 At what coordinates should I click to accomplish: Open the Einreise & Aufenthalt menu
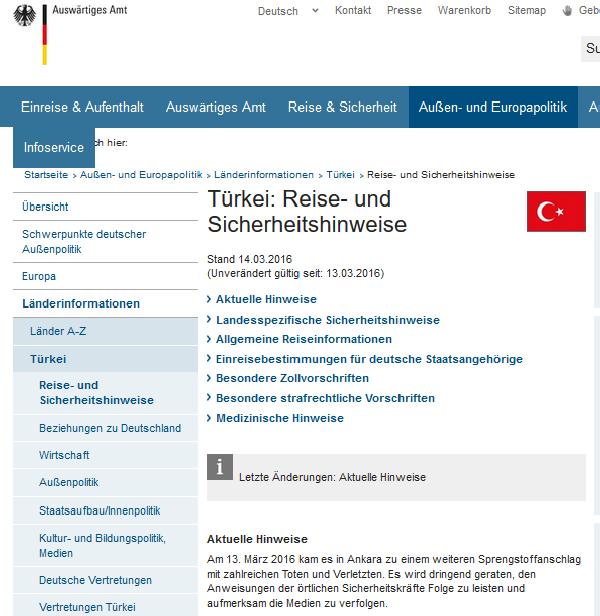point(82,107)
